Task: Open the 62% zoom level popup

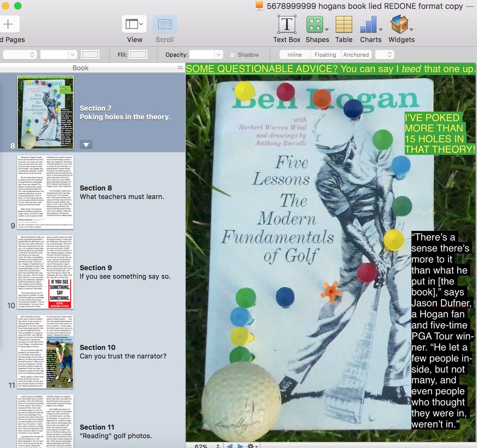Action: pyautogui.click(x=207, y=446)
